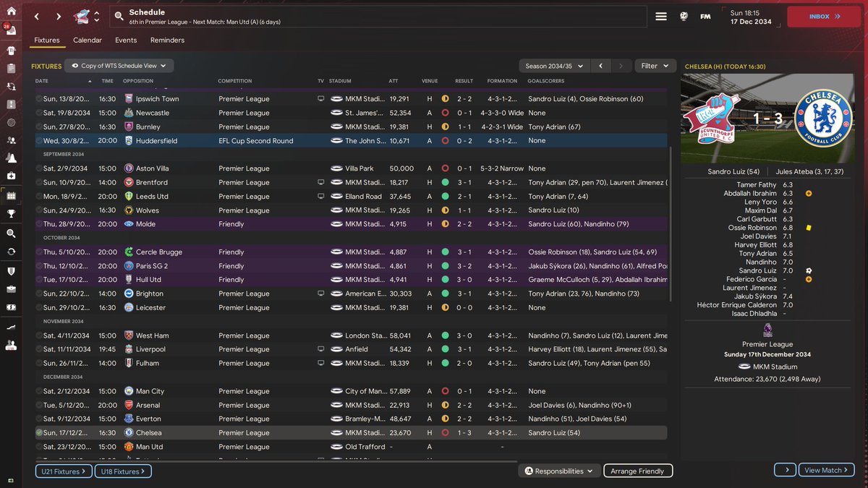Click the Premier League logo in the match panel
Screen dimensions: 868x488
tap(767, 330)
